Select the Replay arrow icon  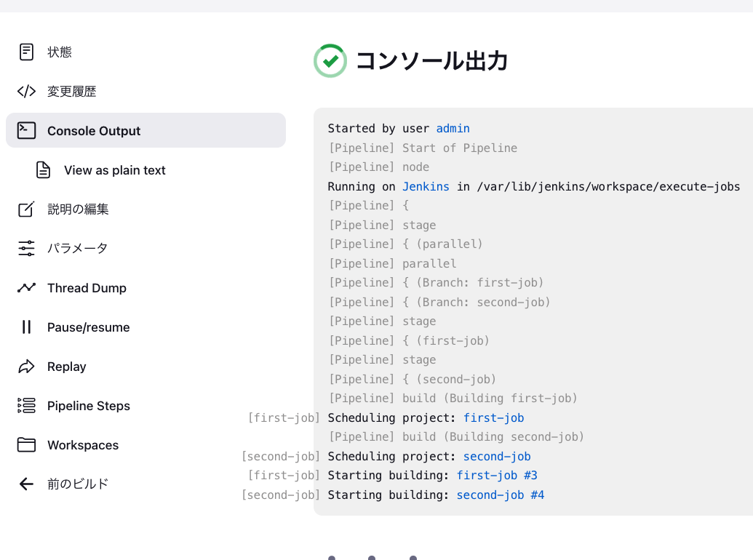26,366
